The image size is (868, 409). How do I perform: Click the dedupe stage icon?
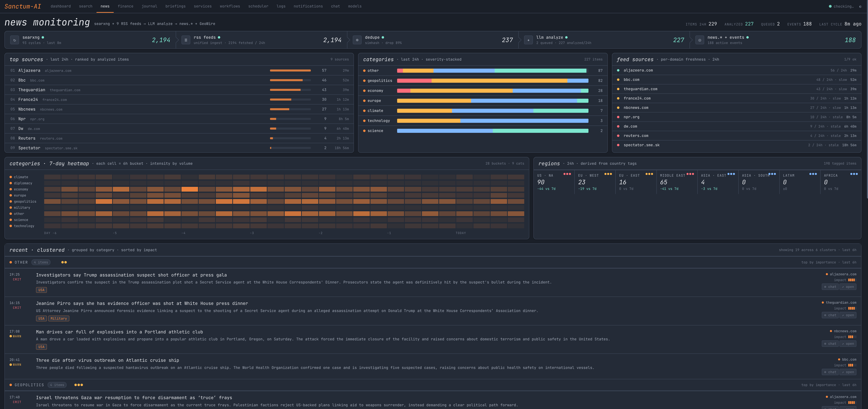pos(357,40)
